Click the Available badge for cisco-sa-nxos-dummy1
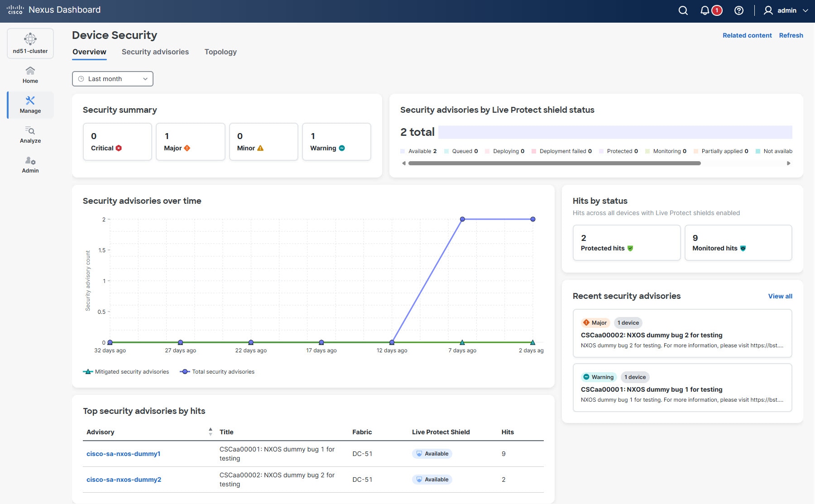Image resolution: width=815 pixels, height=504 pixels. (x=432, y=454)
